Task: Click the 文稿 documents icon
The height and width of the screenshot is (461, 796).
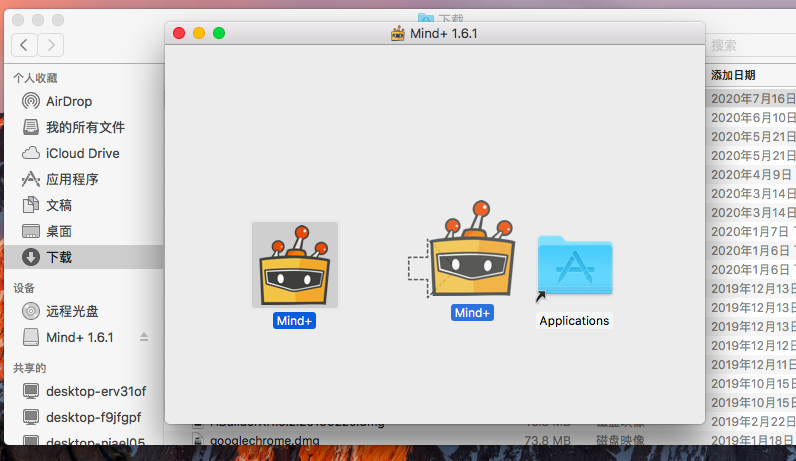Action: coord(31,205)
